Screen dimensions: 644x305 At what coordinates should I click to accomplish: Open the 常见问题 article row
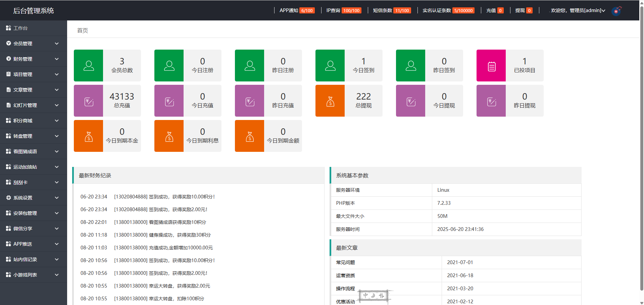coord(345,262)
